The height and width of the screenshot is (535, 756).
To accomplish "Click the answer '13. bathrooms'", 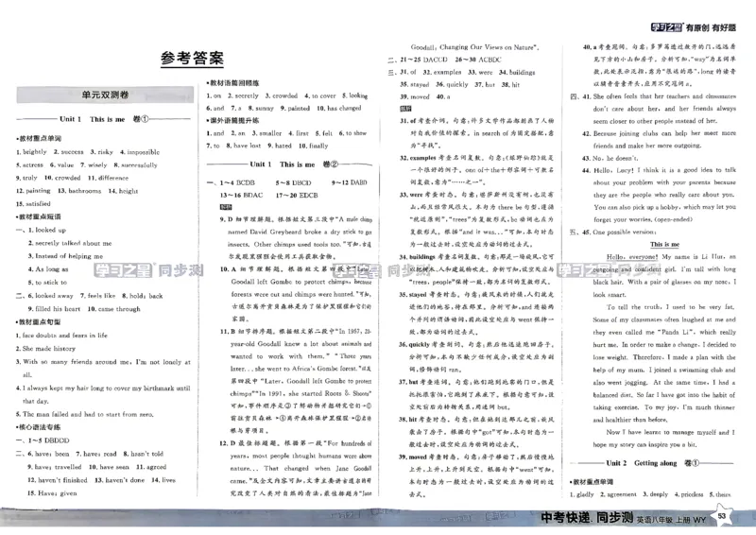I will pyautogui.click(x=79, y=191).
